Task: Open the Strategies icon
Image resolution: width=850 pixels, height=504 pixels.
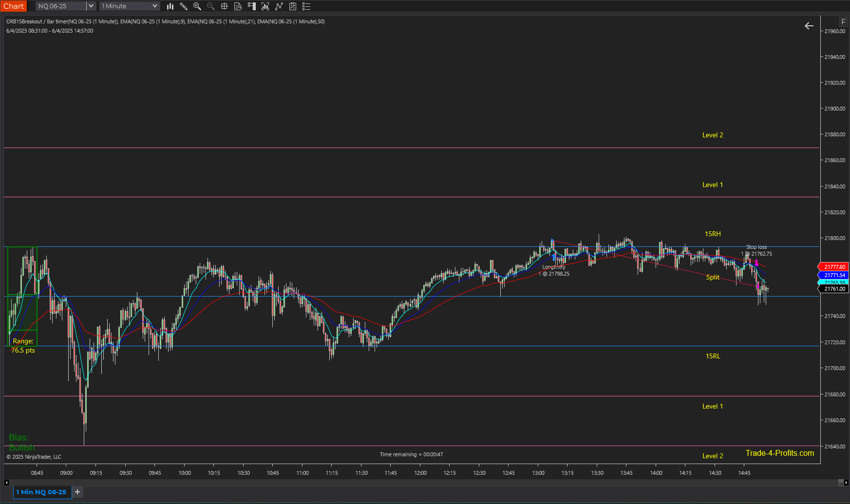Action: pyautogui.click(x=293, y=6)
